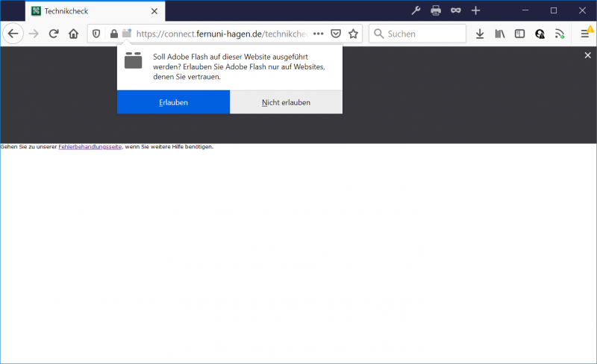Click the plugin permission icon in address bar
The width and height of the screenshot is (597, 364).
tap(127, 34)
